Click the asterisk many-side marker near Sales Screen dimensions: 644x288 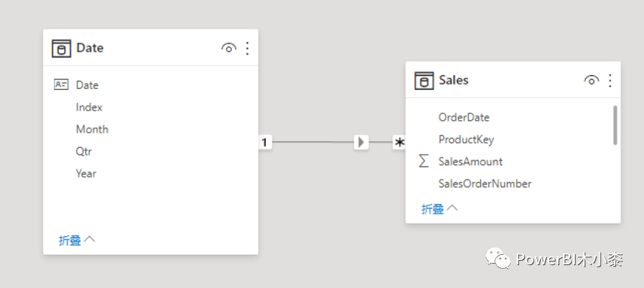tap(399, 143)
